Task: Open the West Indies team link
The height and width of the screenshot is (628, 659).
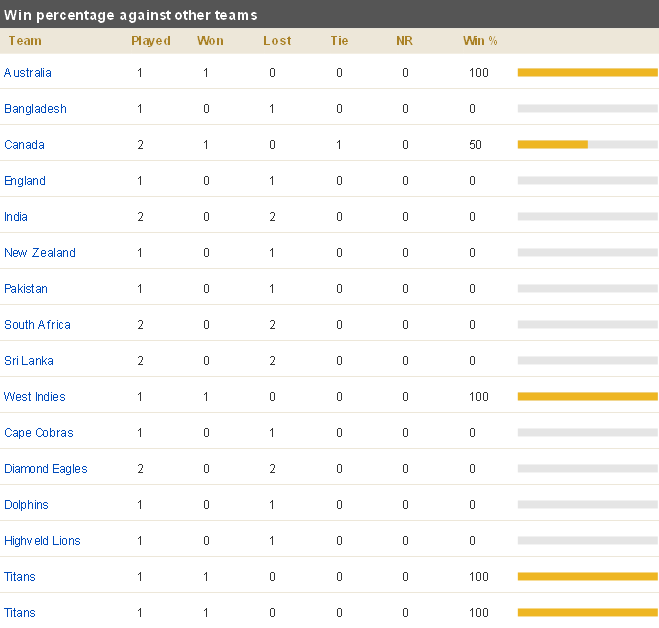Action: (x=34, y=397)
